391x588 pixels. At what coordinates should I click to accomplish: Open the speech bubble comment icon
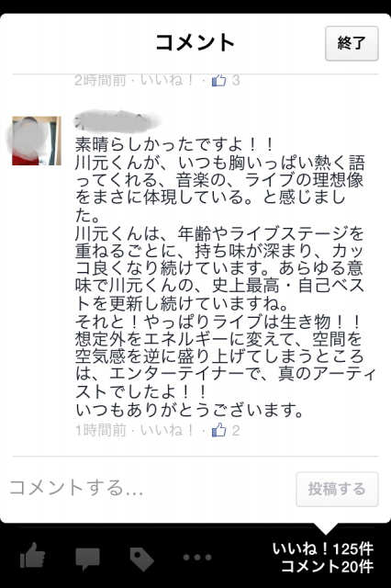click(x=87, y=559)
